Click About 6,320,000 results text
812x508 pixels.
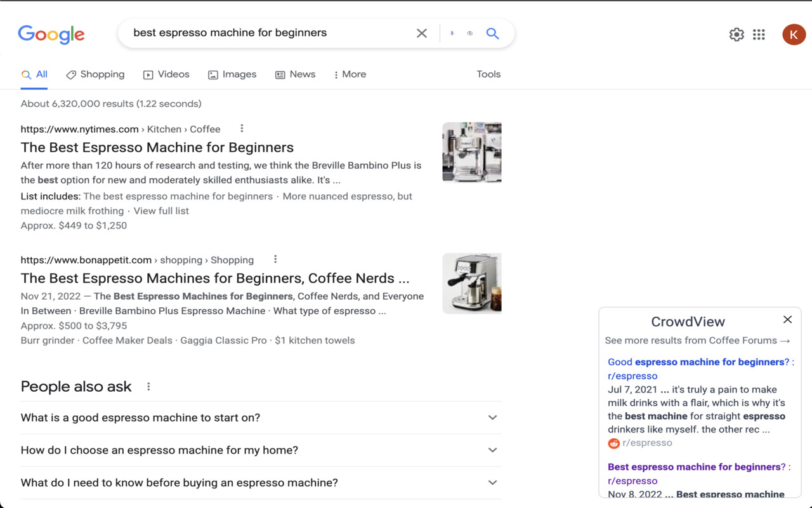click(x=111, y=104)
